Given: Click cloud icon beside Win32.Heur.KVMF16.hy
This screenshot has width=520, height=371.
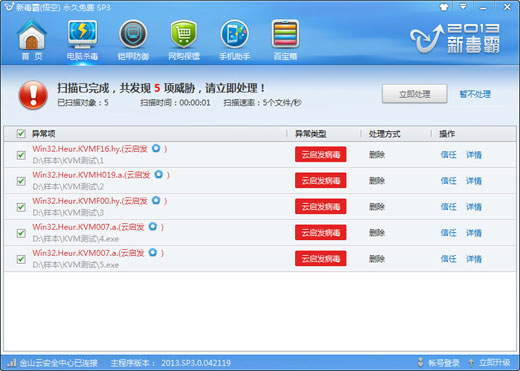Looking at the screenshot, I should [156, 148].
